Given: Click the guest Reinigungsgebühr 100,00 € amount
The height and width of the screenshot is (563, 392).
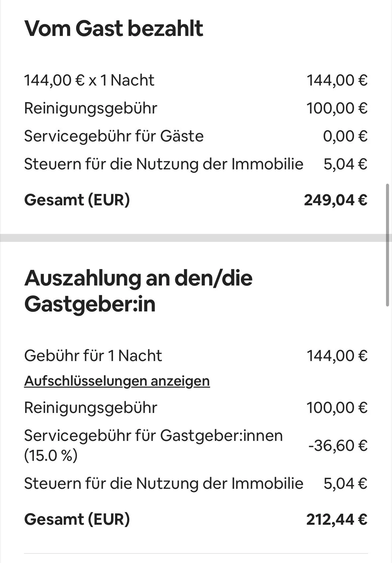Looking at the screenshot, I should coord(337,108).
